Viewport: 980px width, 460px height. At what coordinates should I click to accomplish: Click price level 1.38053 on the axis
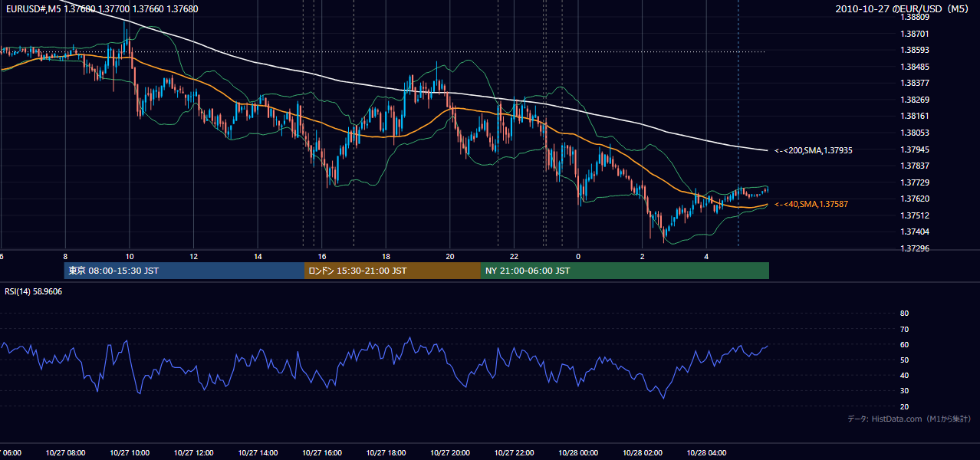pos(913,133)
